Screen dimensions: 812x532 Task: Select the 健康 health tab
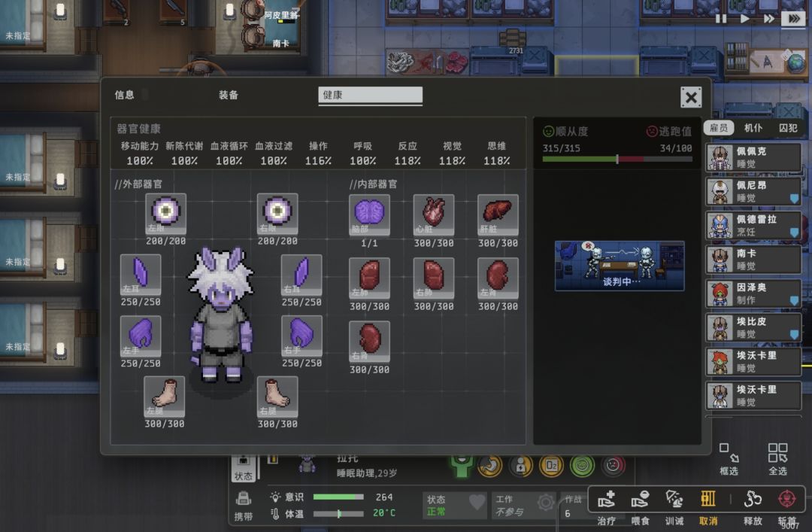coord(370,96)
